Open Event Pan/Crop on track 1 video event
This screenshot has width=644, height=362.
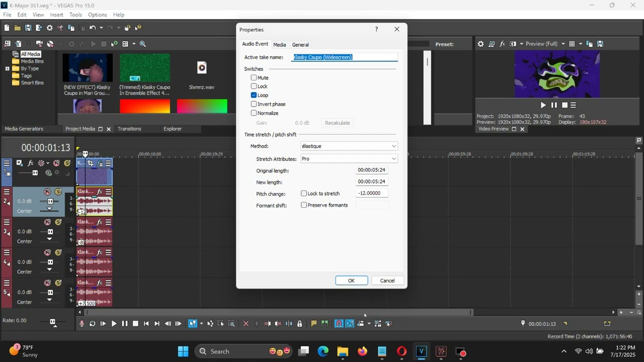91,163
